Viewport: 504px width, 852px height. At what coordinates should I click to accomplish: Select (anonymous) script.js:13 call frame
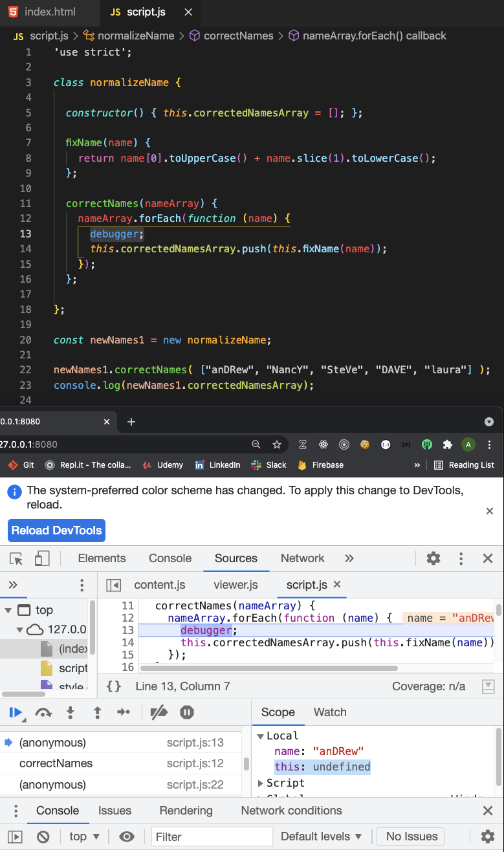(x=121, y=743)
